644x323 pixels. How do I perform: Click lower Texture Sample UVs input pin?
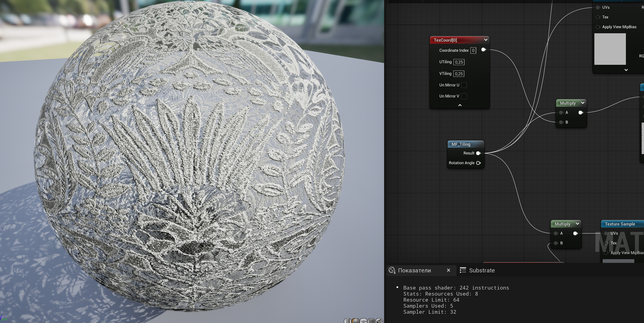(x=606, y=233)
